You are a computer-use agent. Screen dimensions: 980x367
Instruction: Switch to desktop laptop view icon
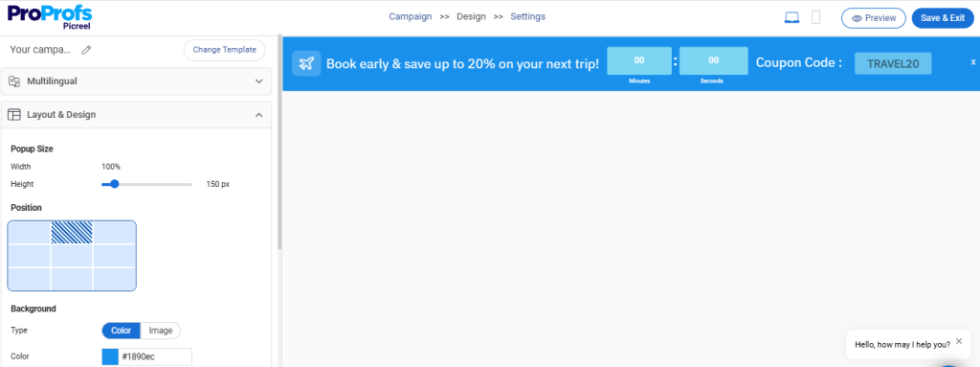click(791, 18)
